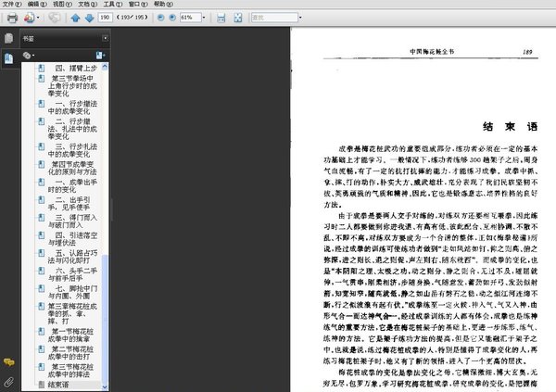
Task: Open the 视图 menu
Action: point(62,4)
